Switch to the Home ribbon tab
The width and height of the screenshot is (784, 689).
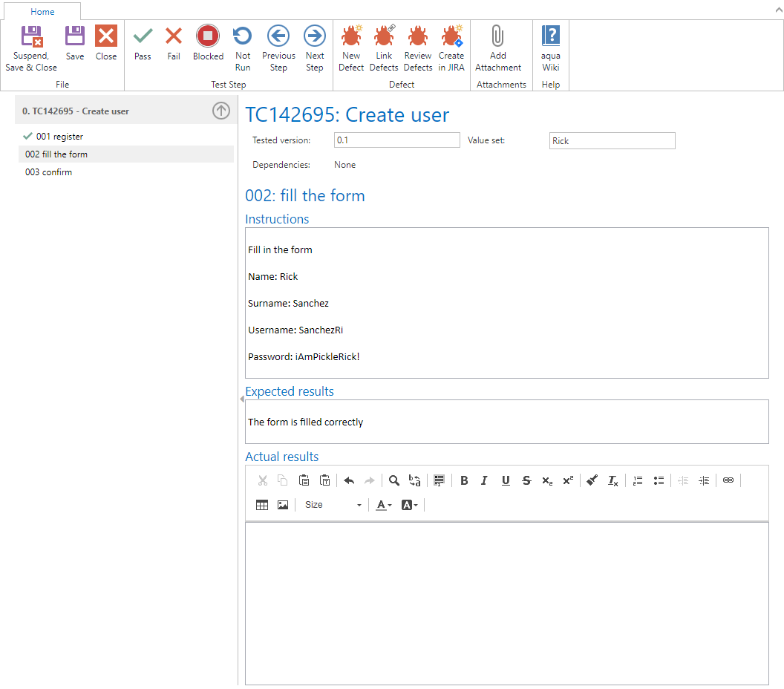[42, 12]
